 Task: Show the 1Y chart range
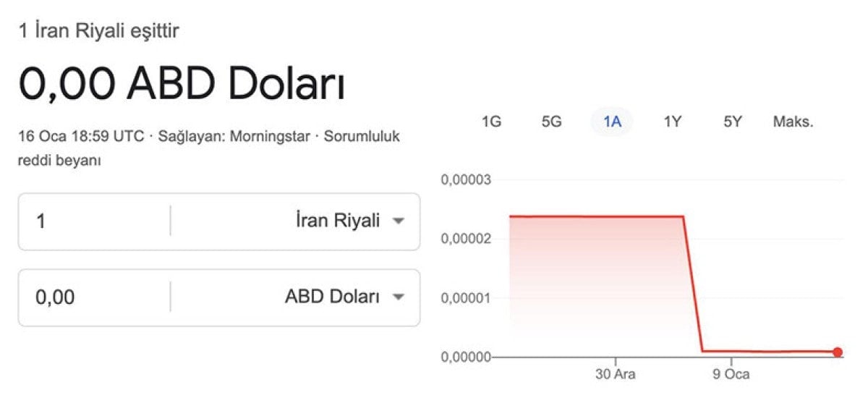coord(673,122)
